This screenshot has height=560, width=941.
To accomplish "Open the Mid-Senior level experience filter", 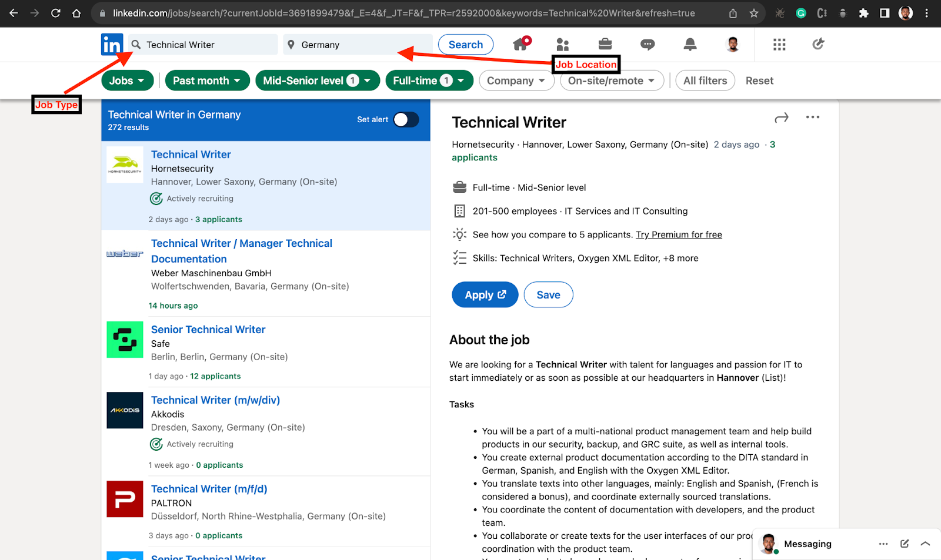I will [x=317, y=81].
